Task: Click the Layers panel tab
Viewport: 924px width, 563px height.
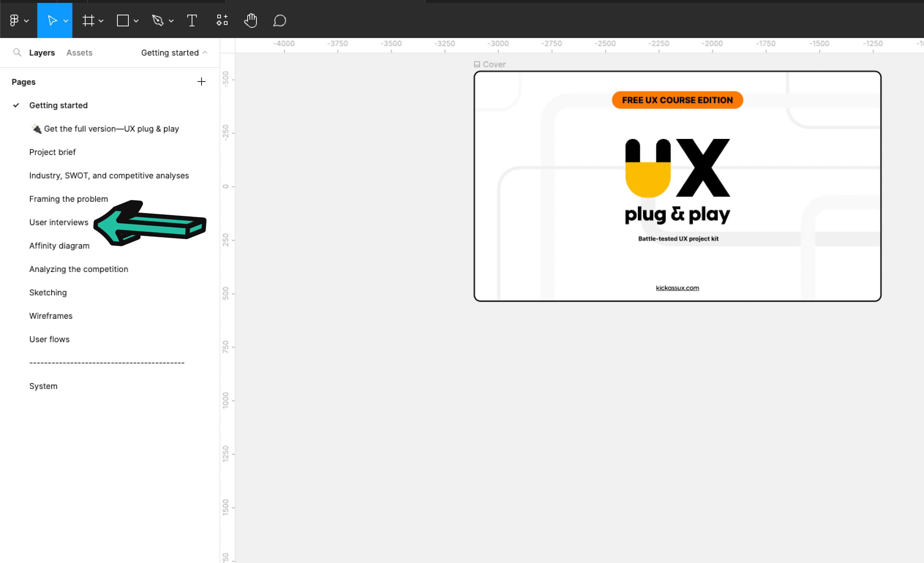Action: [41, 52]
